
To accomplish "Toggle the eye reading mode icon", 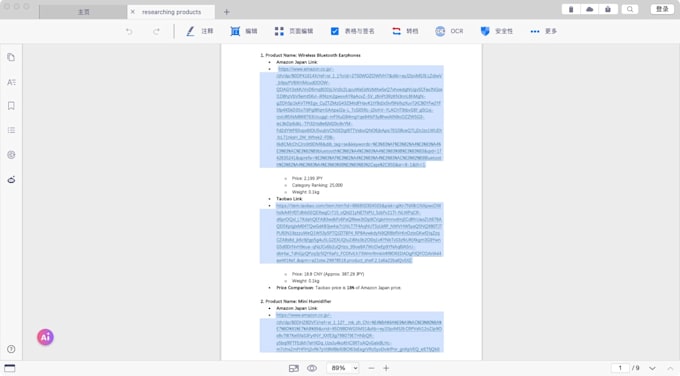I will (x=312, y=368).
